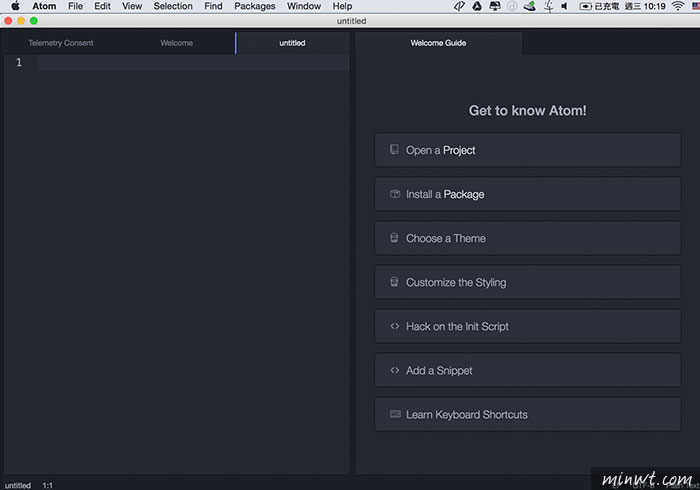The height and width of the screenshot is (490, 700).
Task: Expand the Choose a Theme section
Action: coord(528,238)
